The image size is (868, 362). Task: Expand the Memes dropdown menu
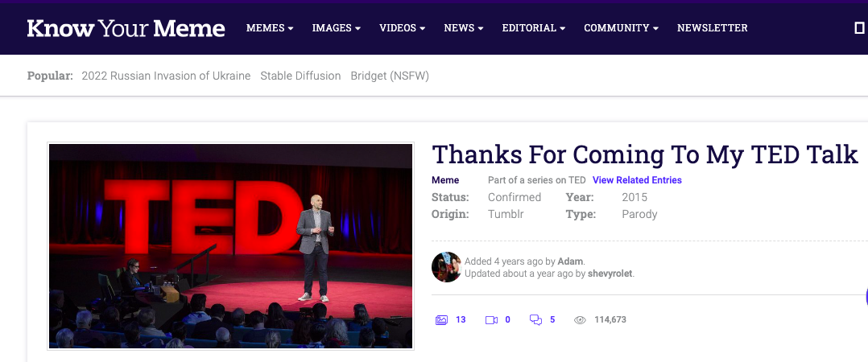click(x=269, y=28)
